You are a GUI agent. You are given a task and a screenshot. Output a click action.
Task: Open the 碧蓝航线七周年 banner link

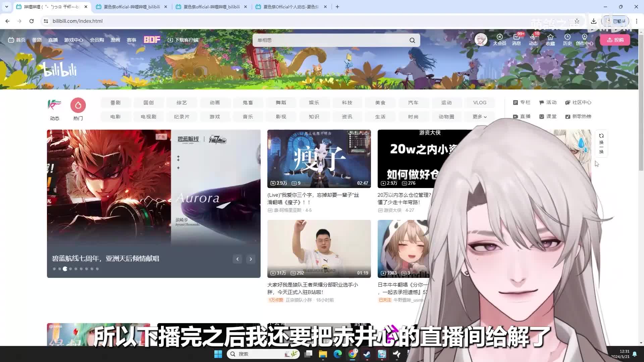point(105,258)
